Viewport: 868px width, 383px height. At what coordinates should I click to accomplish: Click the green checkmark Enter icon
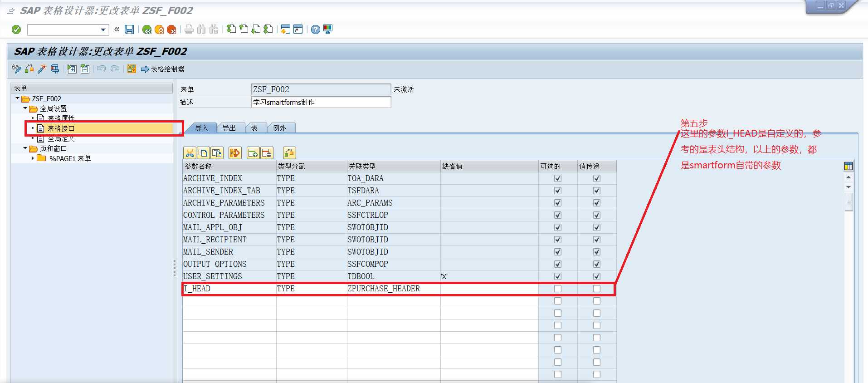pos(16,29)
